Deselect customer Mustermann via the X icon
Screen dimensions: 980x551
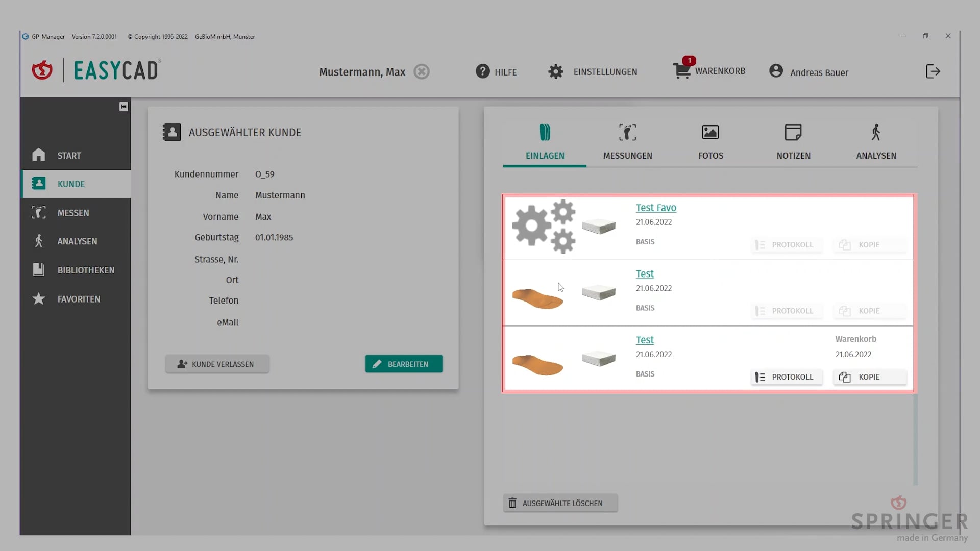[421, 71]
